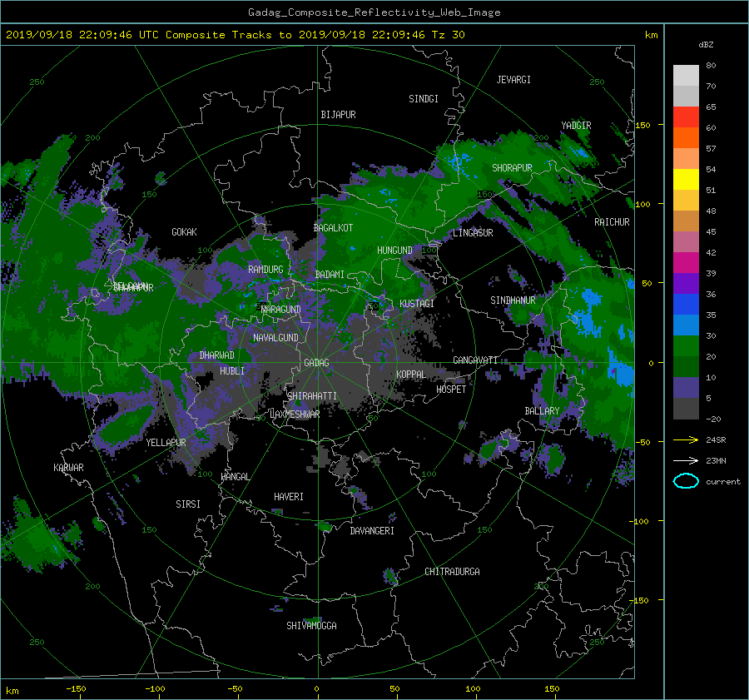Click the HUNGUND city label
The image size is (749, 700).
[394, 251]
